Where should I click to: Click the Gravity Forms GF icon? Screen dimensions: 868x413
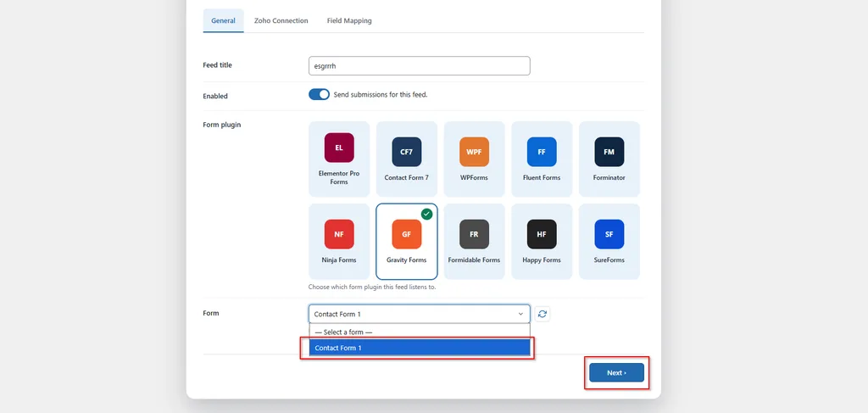pos(406,234)
